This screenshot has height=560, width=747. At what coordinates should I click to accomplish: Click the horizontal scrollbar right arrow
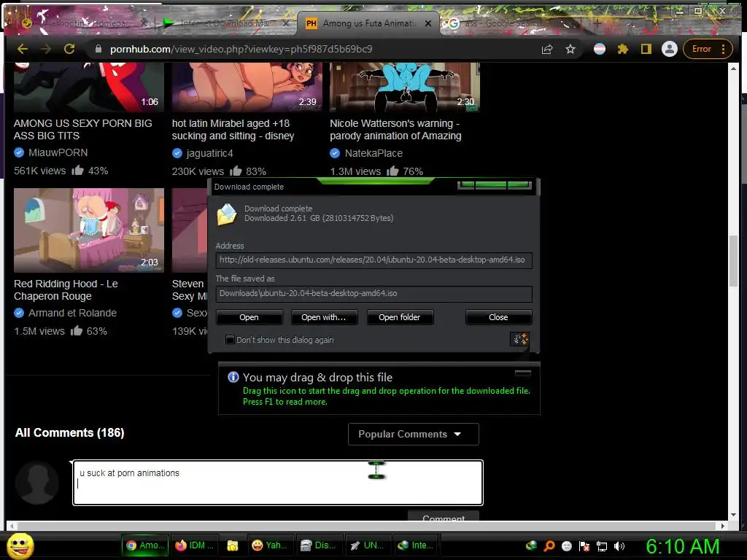coord(723,526)
